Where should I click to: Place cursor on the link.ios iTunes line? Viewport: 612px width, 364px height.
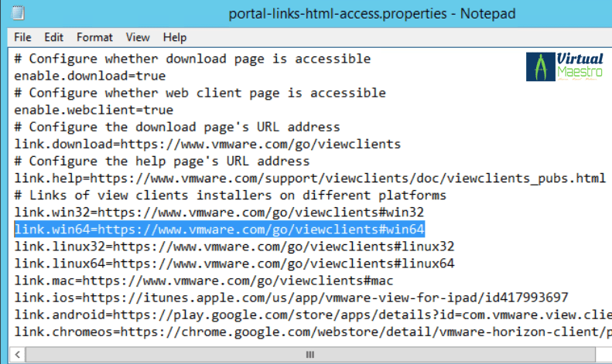click(291, 298)
